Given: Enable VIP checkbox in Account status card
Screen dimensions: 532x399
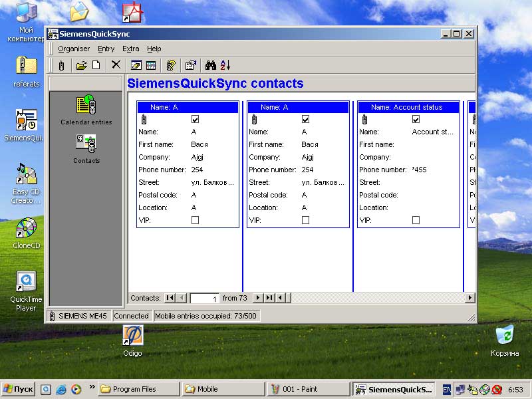Looking at the screenshot, I should click(x=416, y=220).
